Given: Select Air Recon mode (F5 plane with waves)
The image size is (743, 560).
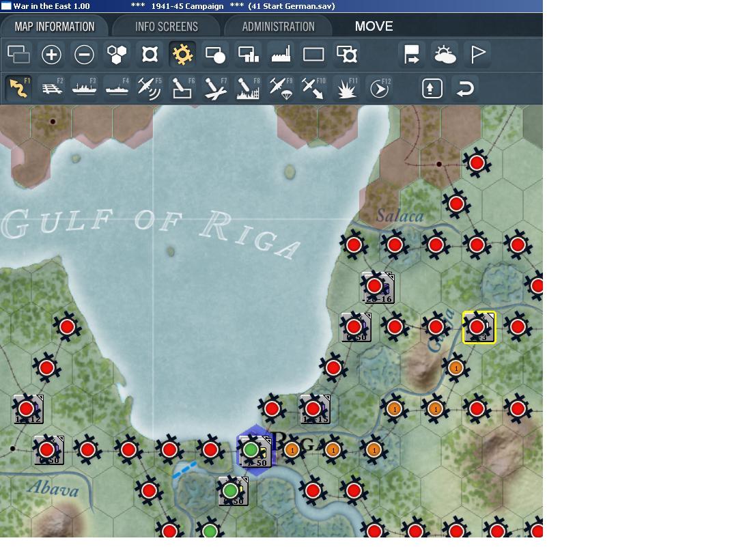Looking at the screenshot, I should pos(150,88).
